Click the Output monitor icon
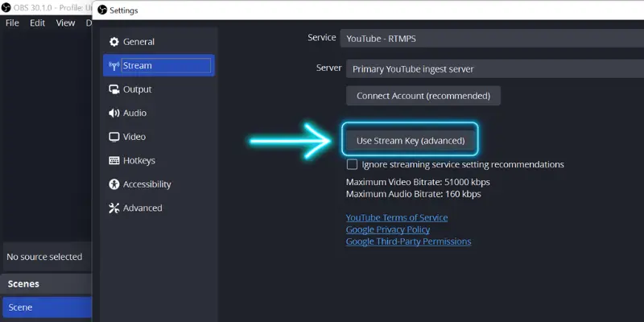 tap(114, 89)
